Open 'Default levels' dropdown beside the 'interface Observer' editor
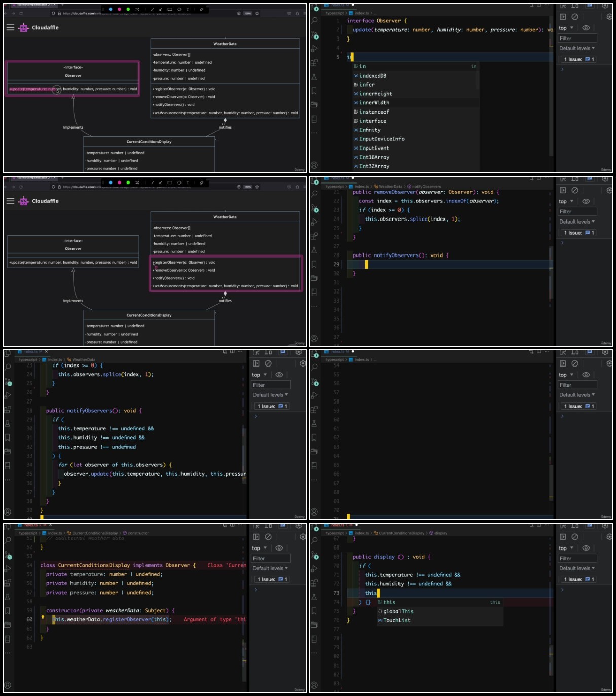Screen dimensions: 616x696 [x=577, y=48]
